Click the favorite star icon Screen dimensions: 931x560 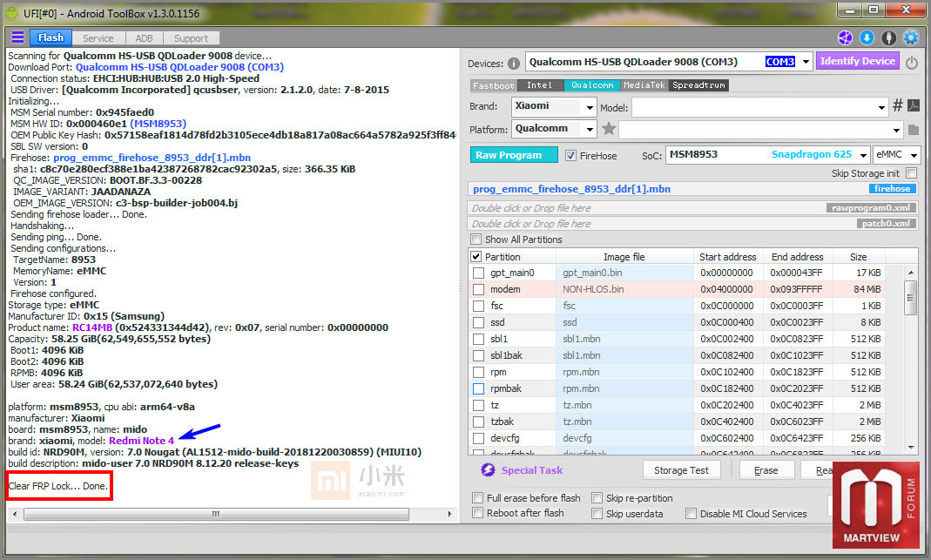coord(609,128)
